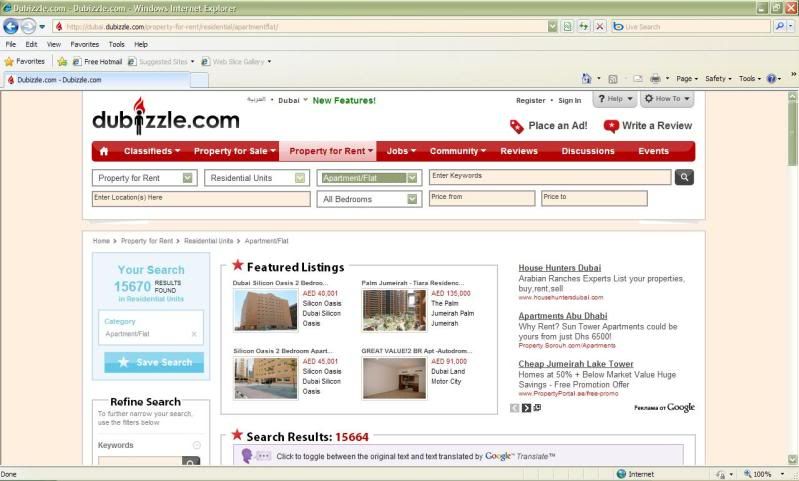Viewport: 799px width, 481px height.
Task: Click the Enter Location(s) Here field
Action: (x=201, y=199)
